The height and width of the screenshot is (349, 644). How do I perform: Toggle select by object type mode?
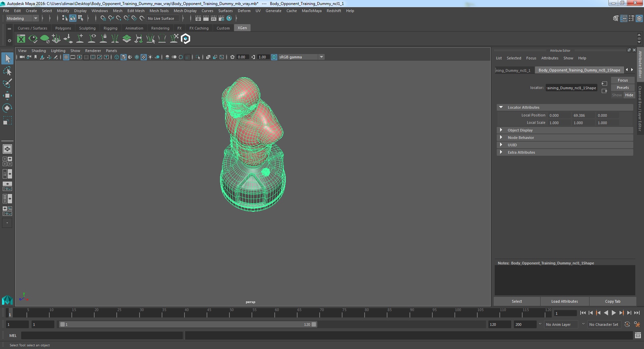73,18
